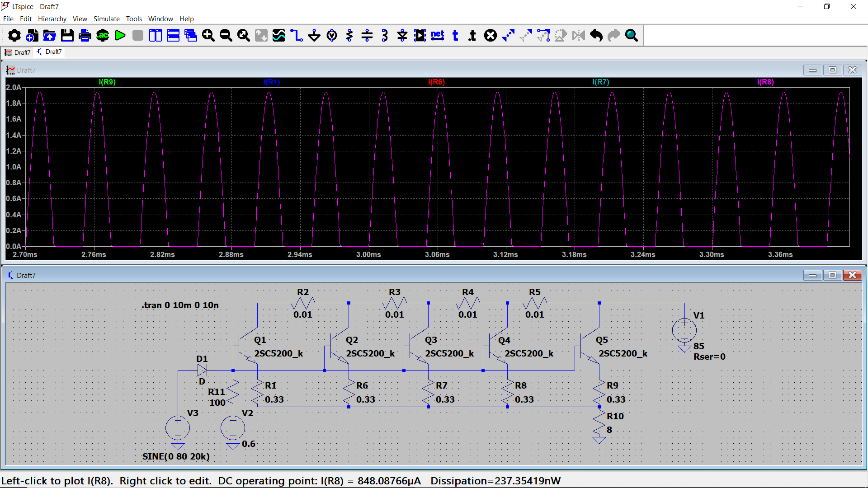Maximize the waveform Draft7 pane

pyautogui.click(x=832, y=70)
